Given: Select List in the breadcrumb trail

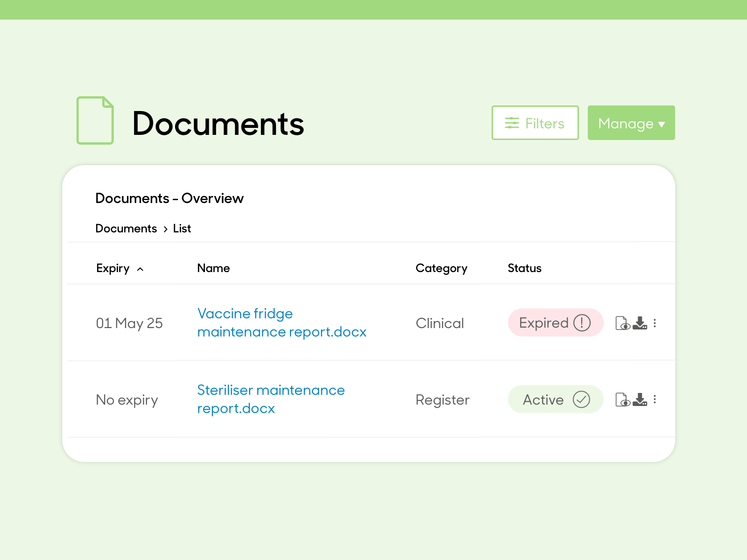Looking at the screenshot, I should (182, 228).
